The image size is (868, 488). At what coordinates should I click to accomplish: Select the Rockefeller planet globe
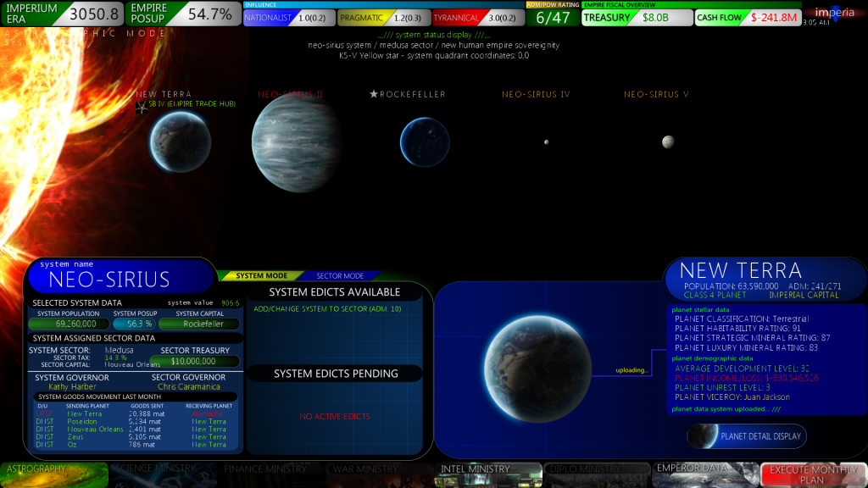(x=425, y=142)
